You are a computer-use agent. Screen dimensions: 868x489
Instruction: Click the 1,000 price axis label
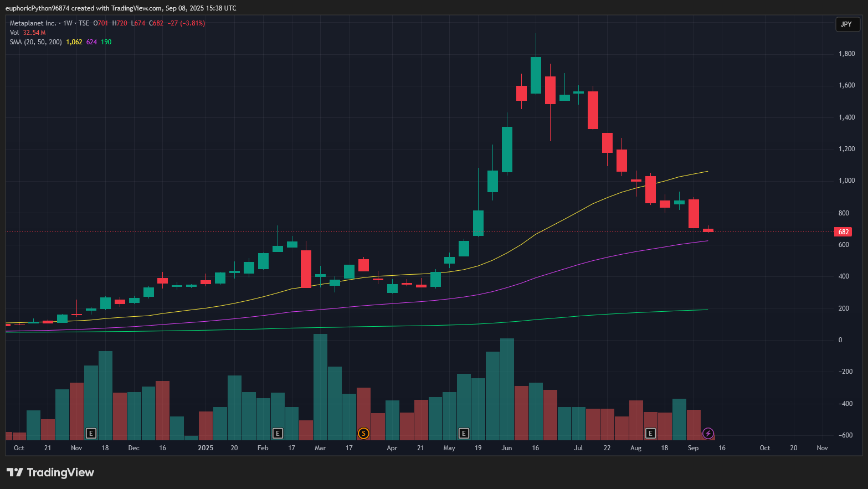(x=847, y=181)
